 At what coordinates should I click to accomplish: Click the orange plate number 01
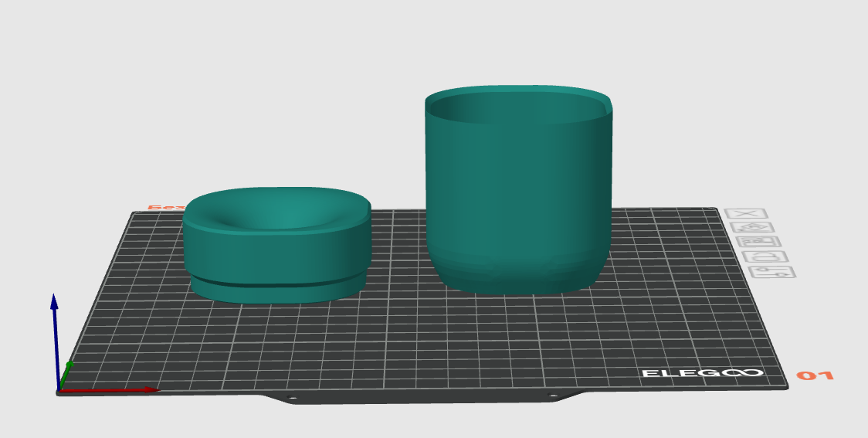[x=815, y=376]
